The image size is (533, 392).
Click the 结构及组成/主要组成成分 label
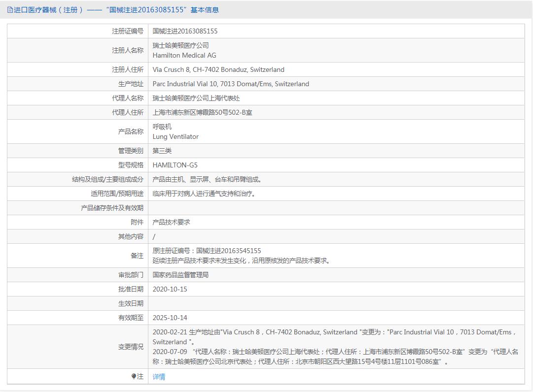coord(108,179)
